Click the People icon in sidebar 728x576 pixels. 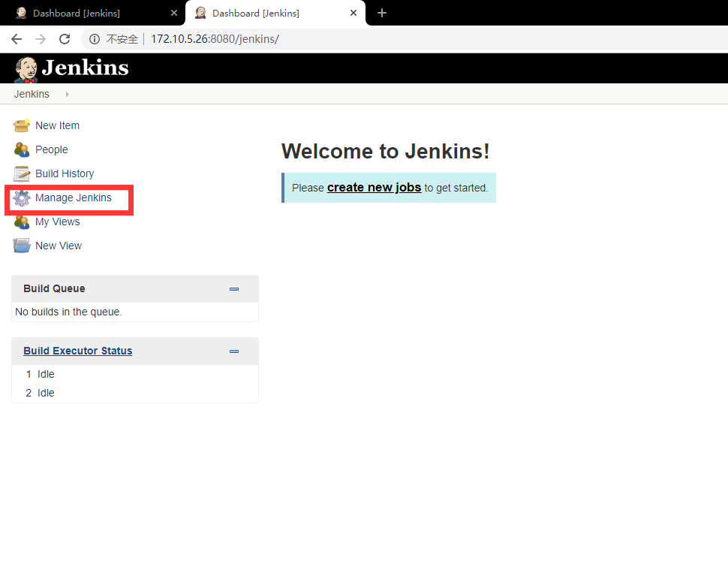pyautogui.click(x=21, y=149)
